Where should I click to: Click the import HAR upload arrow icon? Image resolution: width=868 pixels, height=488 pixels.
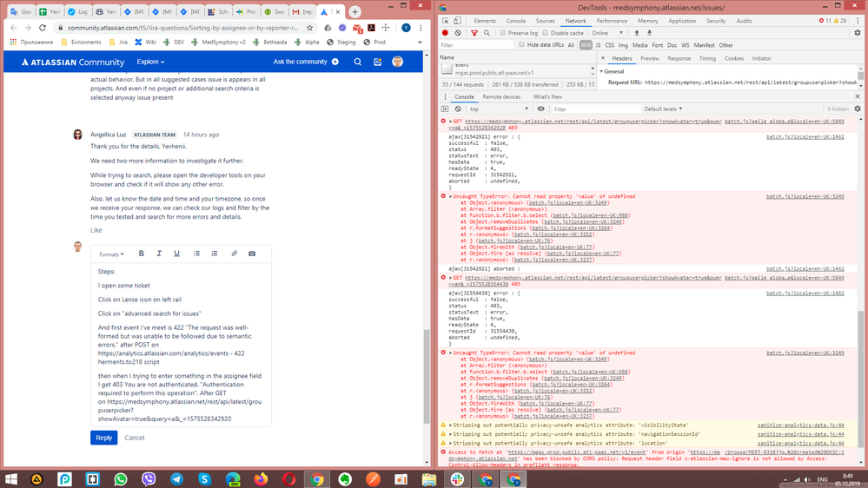click(x=637, y=33)
